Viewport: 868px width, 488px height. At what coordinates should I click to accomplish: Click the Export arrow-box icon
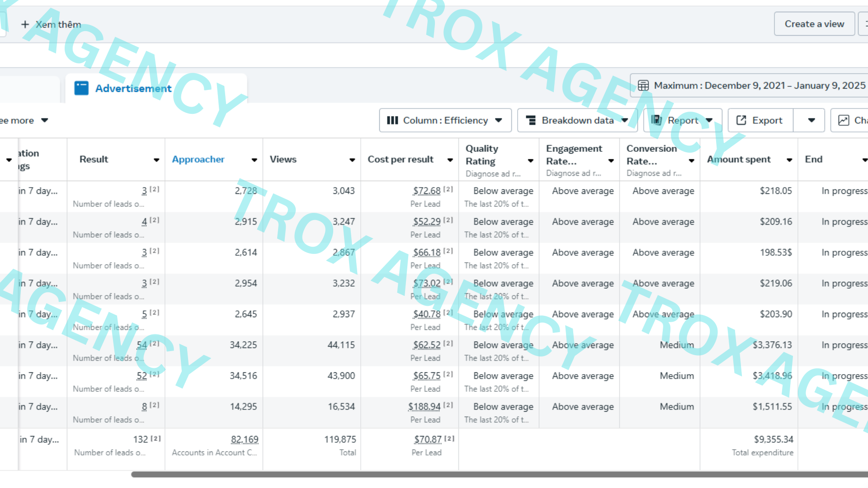pyautogui.click(x=741, y=120)
